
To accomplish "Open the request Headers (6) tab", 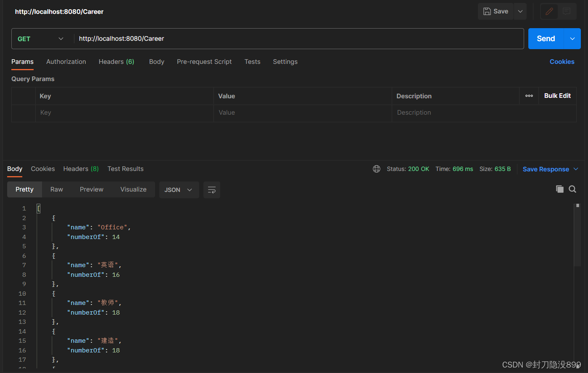I will 116,62.
